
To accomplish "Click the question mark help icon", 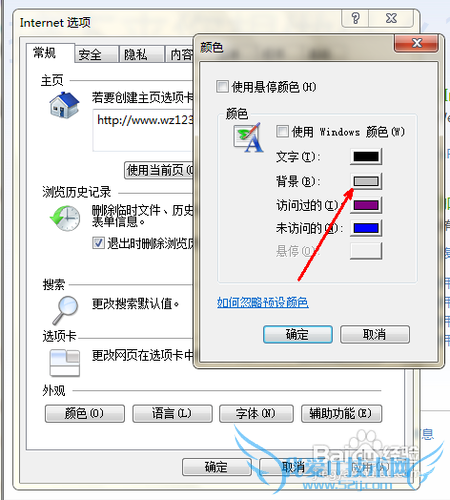I will point(355,18).
